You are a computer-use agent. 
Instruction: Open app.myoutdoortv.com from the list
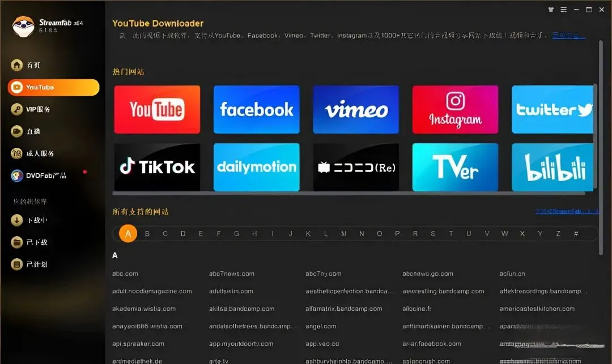click(241, 344)
